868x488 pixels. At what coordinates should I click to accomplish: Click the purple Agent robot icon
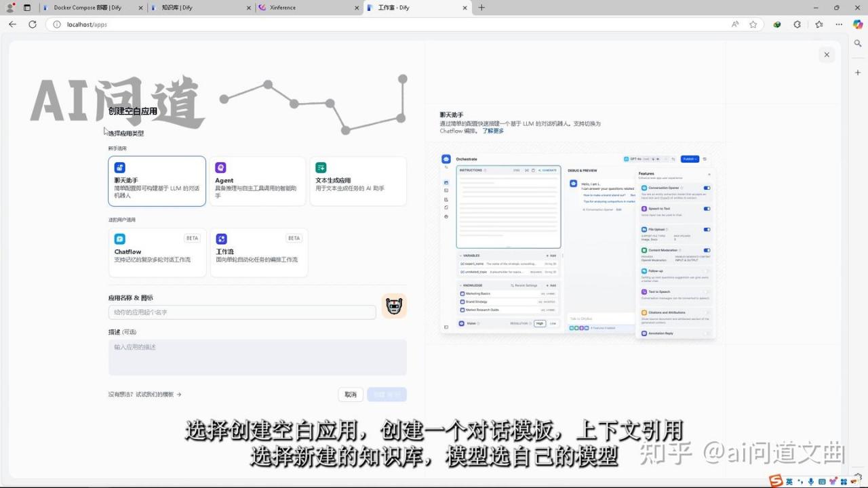[x=220, y=167]
